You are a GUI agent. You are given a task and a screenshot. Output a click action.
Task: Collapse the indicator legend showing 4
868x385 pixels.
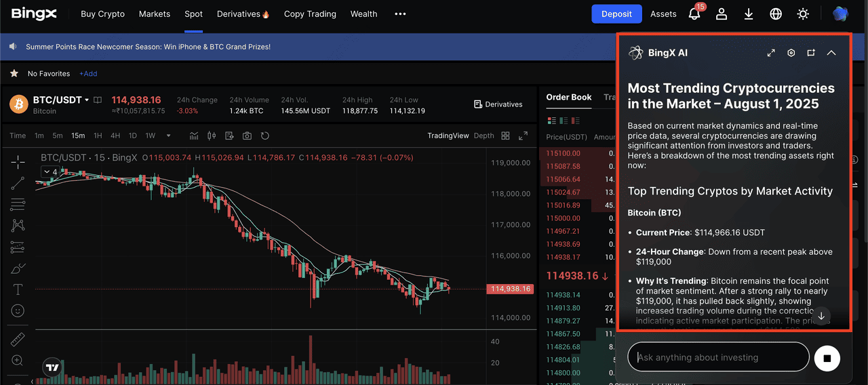[x=52, y=172]
